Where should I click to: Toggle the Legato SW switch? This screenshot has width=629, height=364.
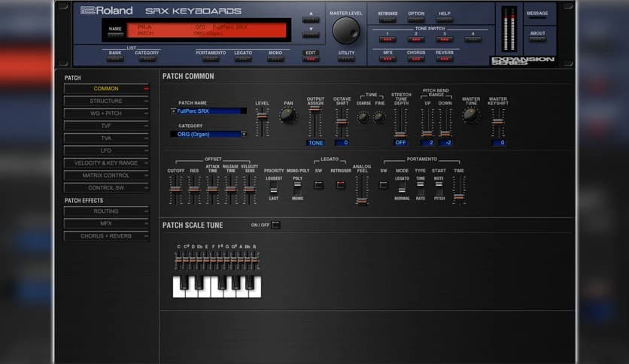(318, 185)
